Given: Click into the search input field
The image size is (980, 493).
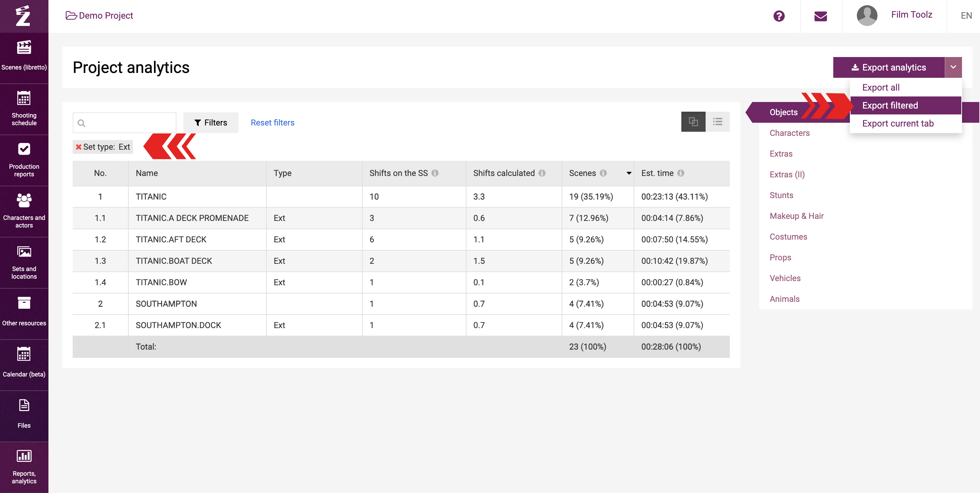Looking at the screenshot, I should [124, 122].
